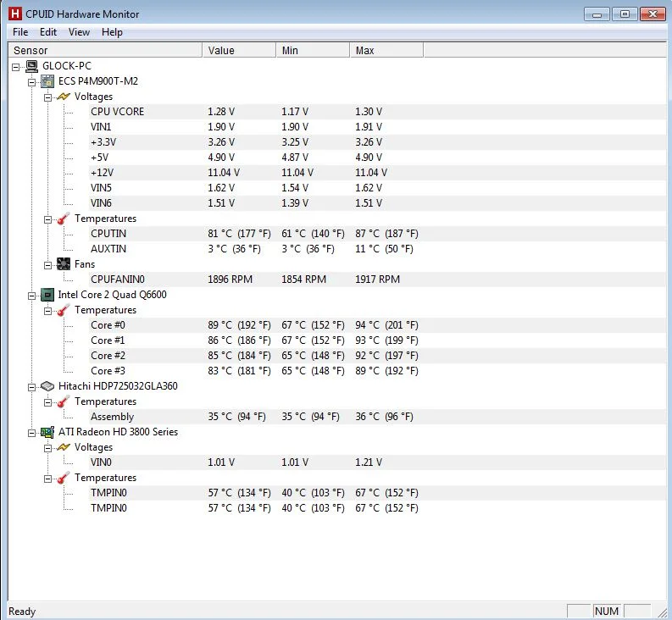Click the Intel Core 2 Quad chip icon
This screenshot has height=620, width=672.
click(x=47, y=295)
